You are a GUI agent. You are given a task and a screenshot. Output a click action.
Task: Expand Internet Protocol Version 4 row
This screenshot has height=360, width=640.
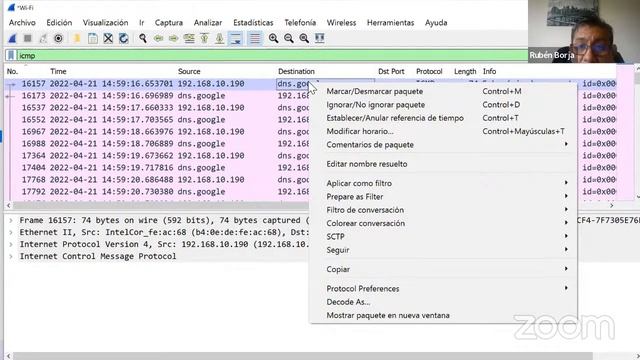pos(11,244)
